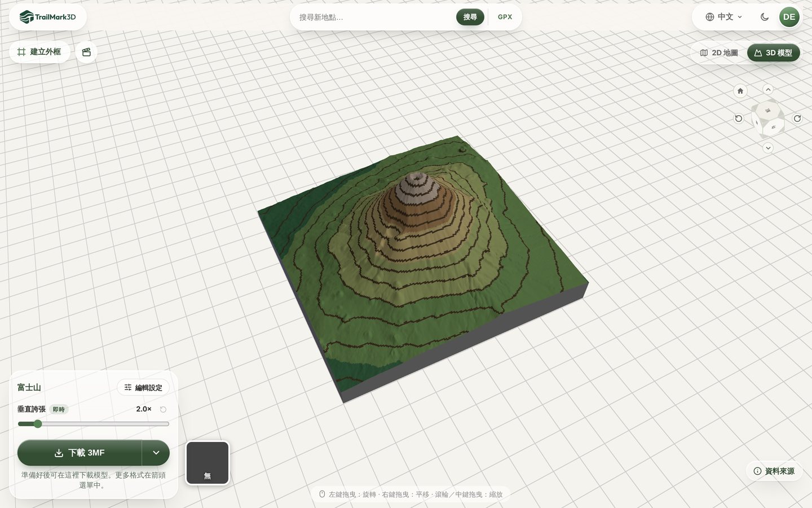Tilt view down with chevron arrow

[x=768, y=148]
